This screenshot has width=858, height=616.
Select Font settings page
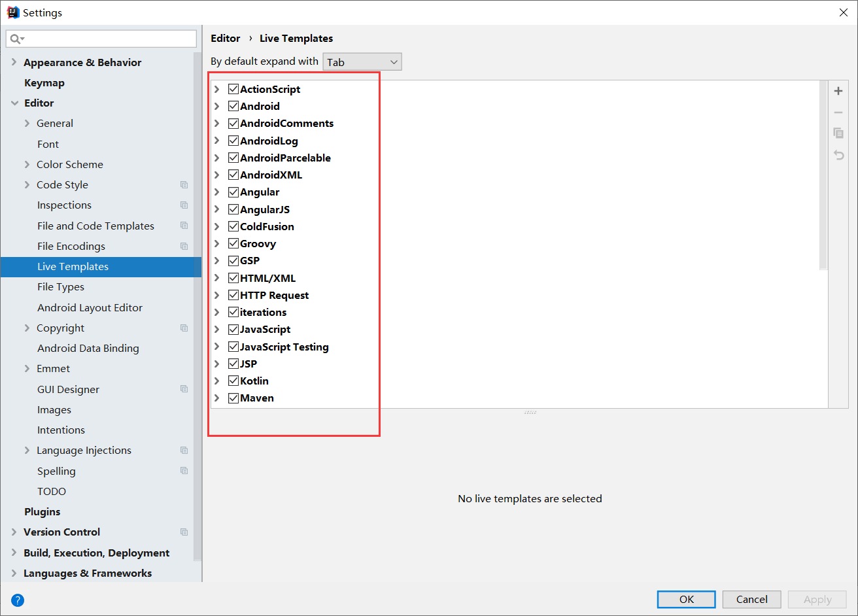click(x=48, y=144)
